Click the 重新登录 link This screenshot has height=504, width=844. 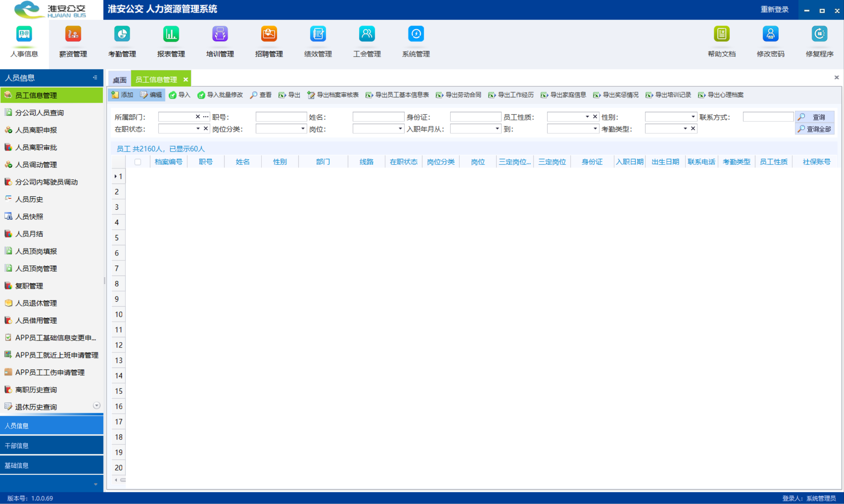click(x=774, y=10)
